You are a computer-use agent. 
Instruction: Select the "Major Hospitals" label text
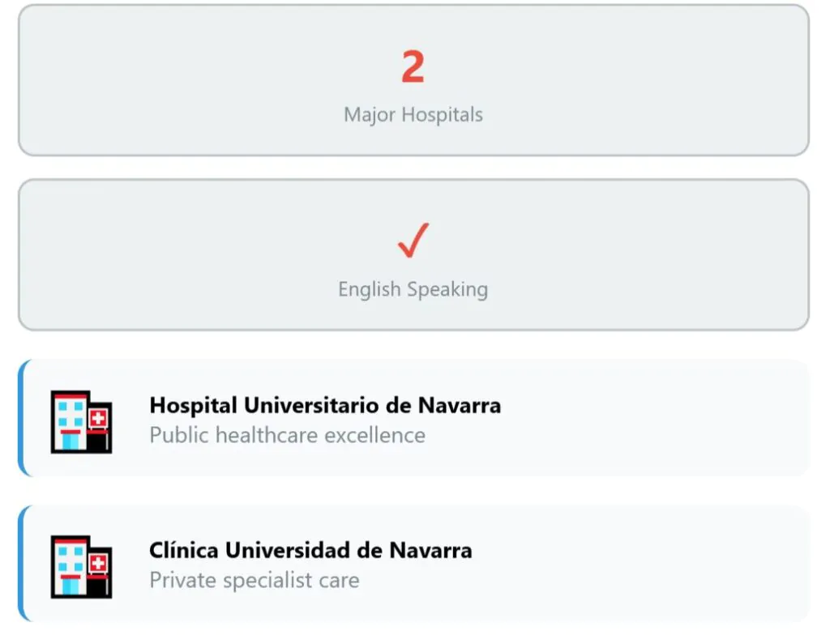tap(413, 114)
